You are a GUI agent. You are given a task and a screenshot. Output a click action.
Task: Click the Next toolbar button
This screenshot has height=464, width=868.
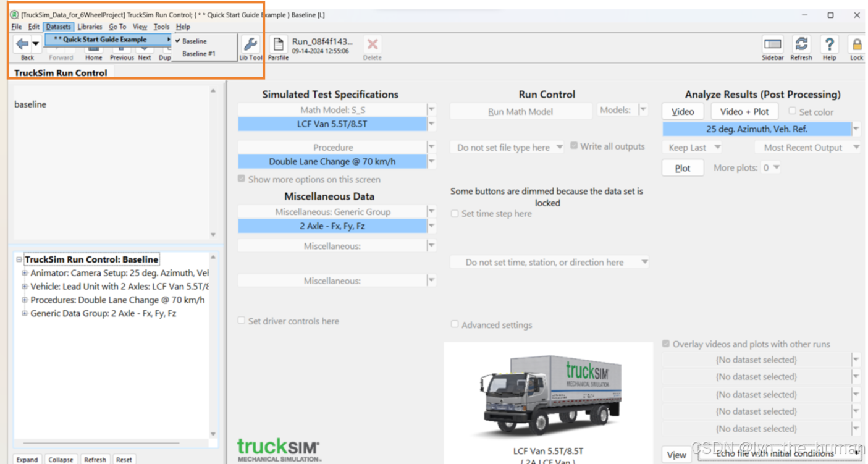tap(145, 53)
